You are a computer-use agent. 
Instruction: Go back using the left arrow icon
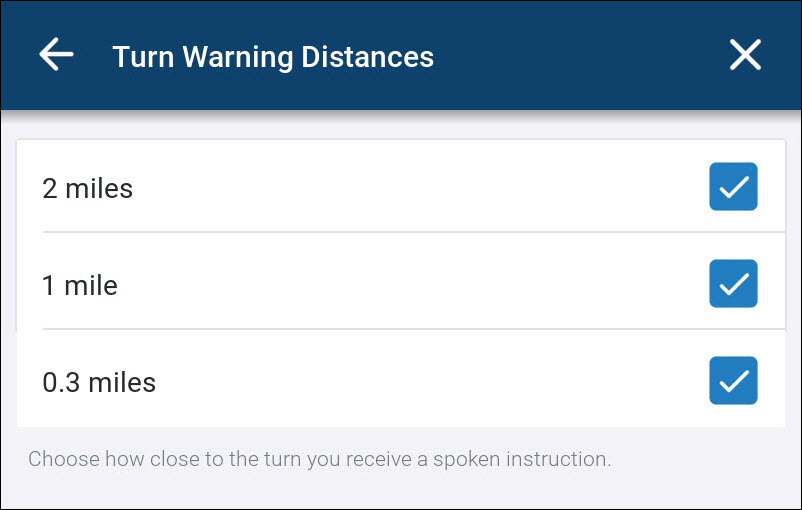[x=56, y=55]
